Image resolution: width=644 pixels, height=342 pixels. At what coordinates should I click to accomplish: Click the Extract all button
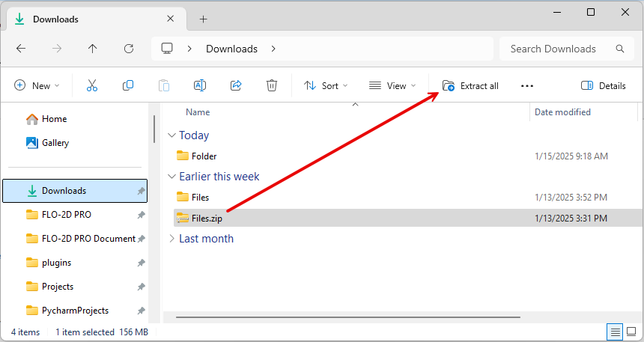[470, 86]
